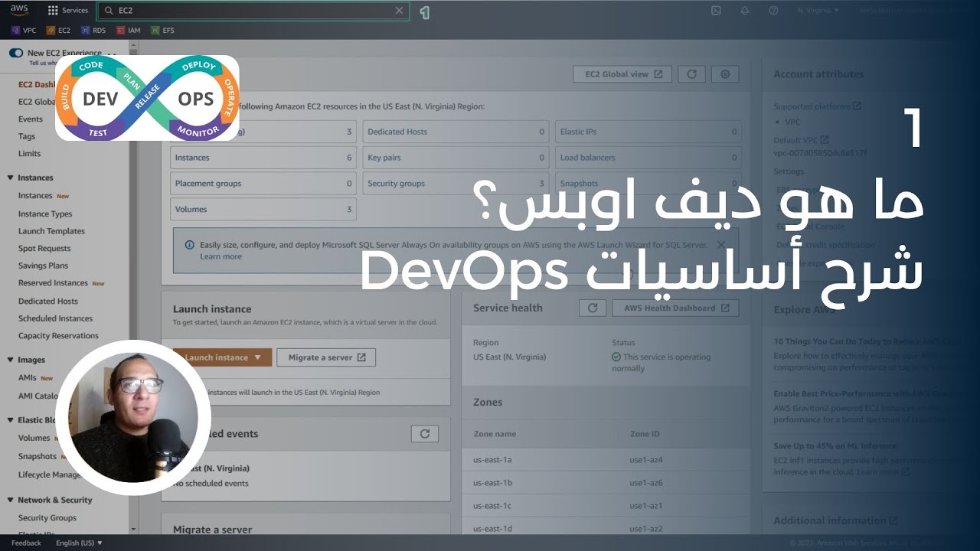Open the Dedicated Hosts resource card

coord(456,132)
